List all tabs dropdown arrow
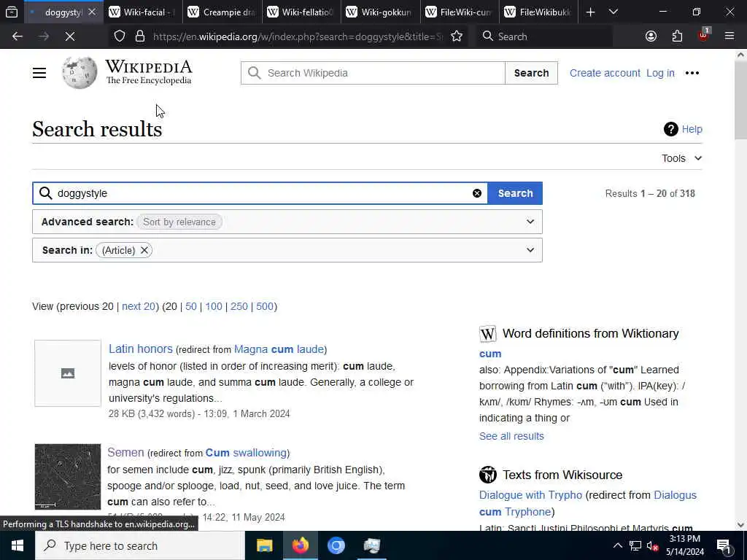 614,12
